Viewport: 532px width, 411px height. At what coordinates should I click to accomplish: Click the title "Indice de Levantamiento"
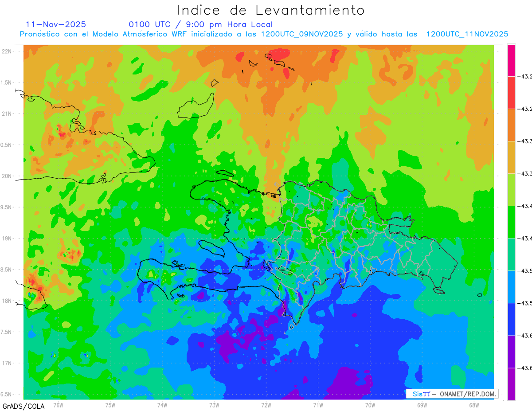point(271,10)
